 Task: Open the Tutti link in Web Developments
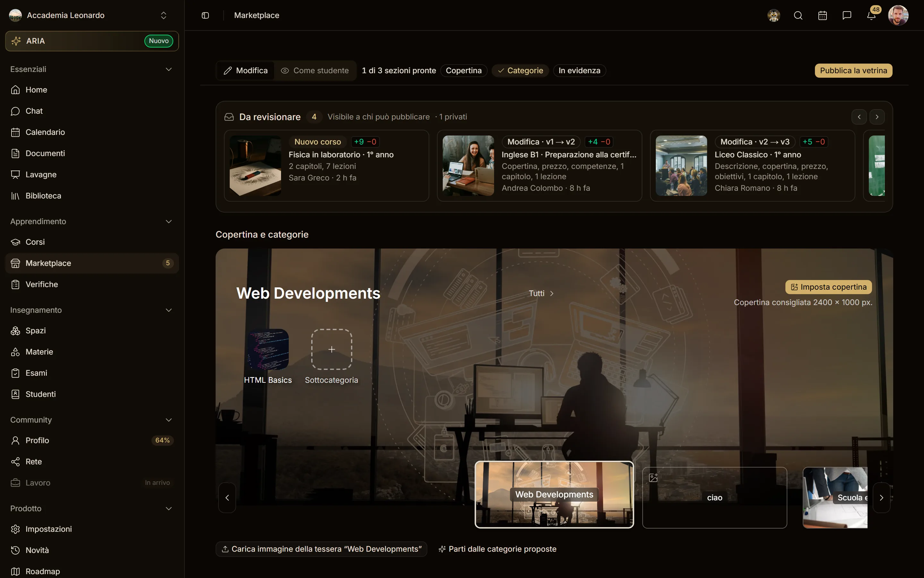click(541, 293)
